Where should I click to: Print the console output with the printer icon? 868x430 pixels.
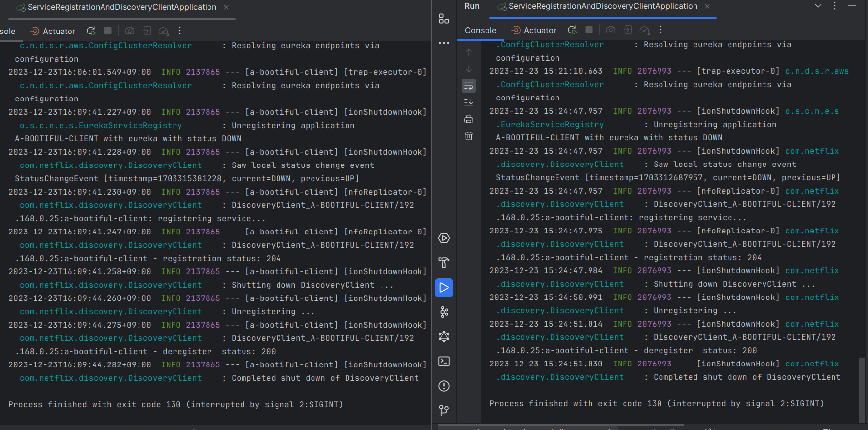coord(469,119)
